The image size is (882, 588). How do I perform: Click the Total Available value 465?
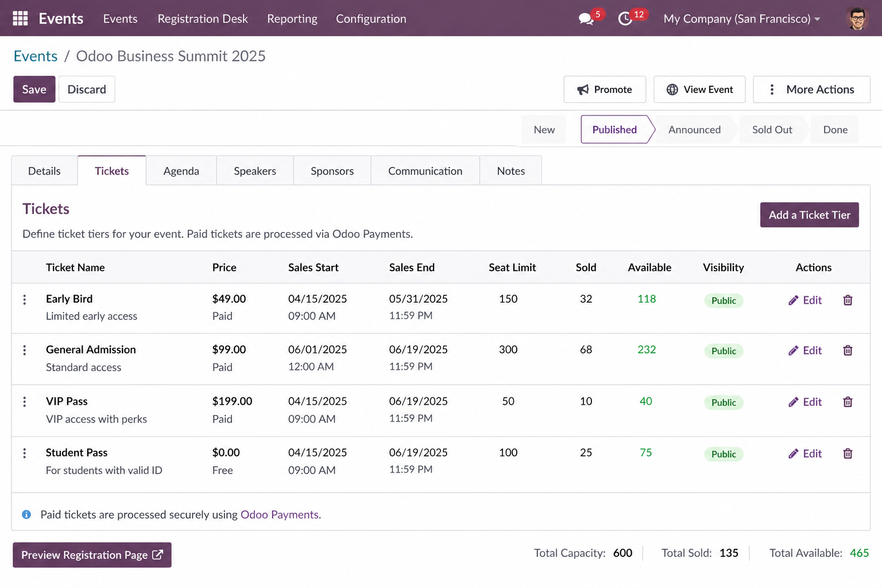tap(860, 553)
